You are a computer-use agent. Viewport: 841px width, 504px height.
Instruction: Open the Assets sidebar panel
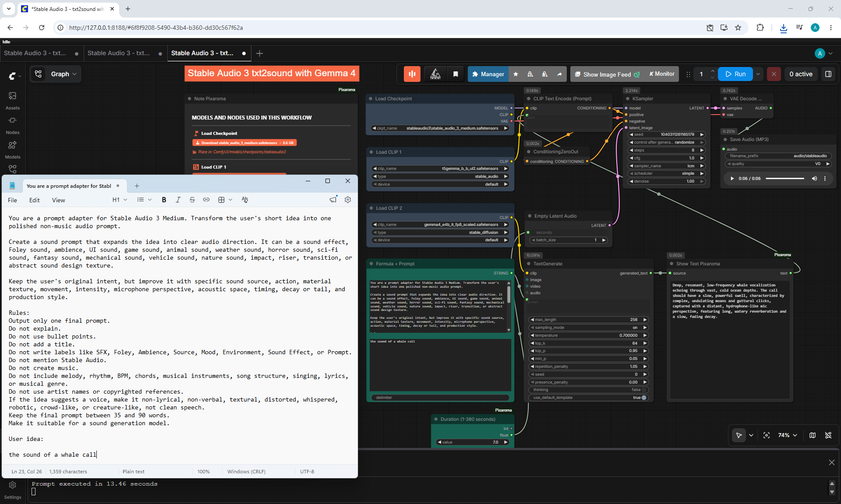coord(13,100)
